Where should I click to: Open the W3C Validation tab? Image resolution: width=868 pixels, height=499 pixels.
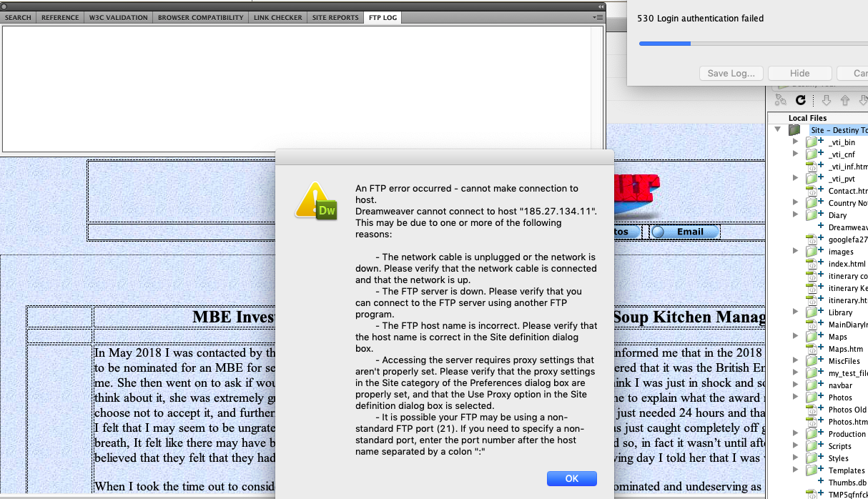click(x=117, y=17)
